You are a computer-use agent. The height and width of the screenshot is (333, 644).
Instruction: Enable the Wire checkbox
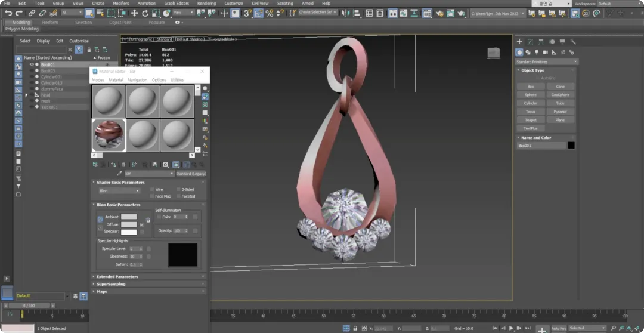[x=152, y=190]
